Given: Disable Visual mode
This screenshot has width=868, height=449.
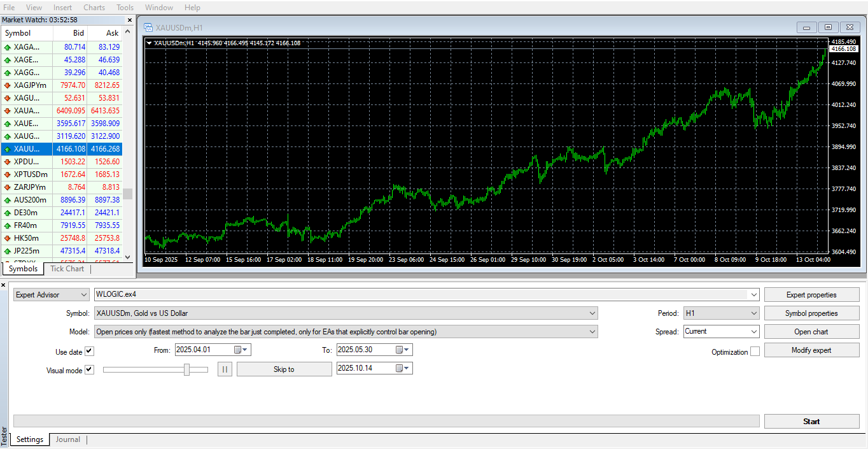Looking at the screenshot, I should [89, 369].
